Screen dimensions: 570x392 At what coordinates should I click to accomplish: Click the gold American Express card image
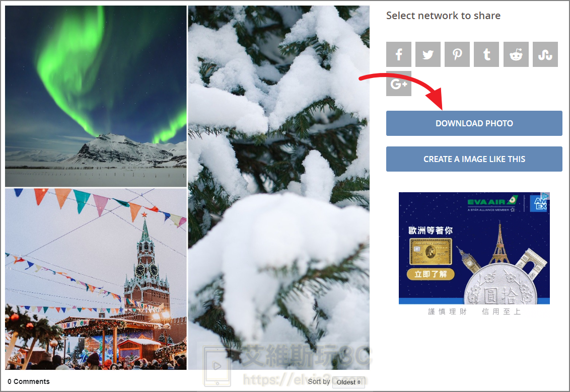[431, 252]
